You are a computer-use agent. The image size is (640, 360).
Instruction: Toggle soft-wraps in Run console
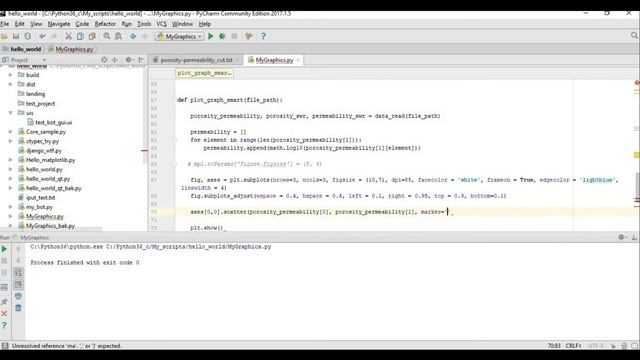pos(18,273)
